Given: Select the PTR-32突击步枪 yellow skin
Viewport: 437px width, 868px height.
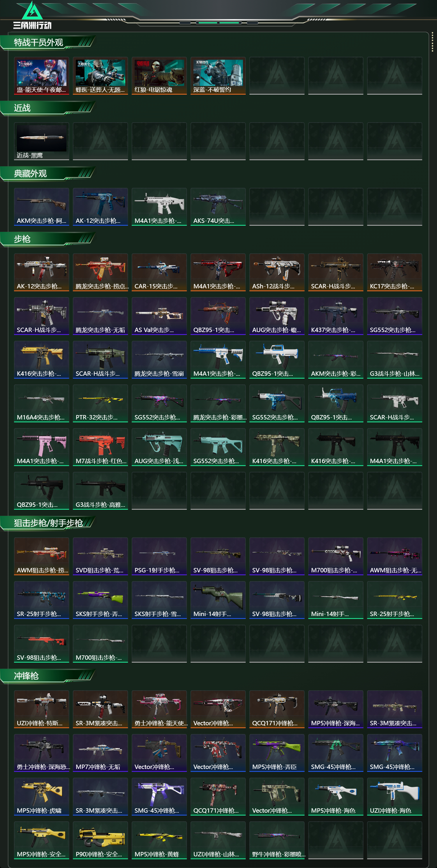Looking at the screenshot, I should point(101,403).
